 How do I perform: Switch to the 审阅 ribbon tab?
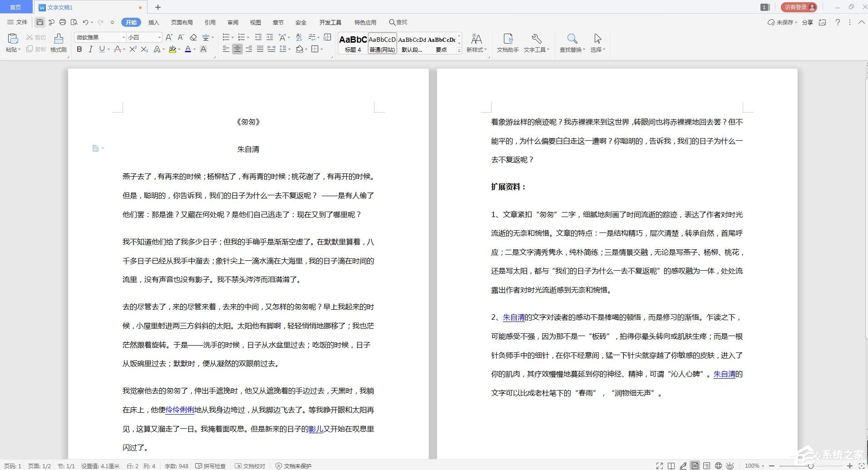pos(232,22)
